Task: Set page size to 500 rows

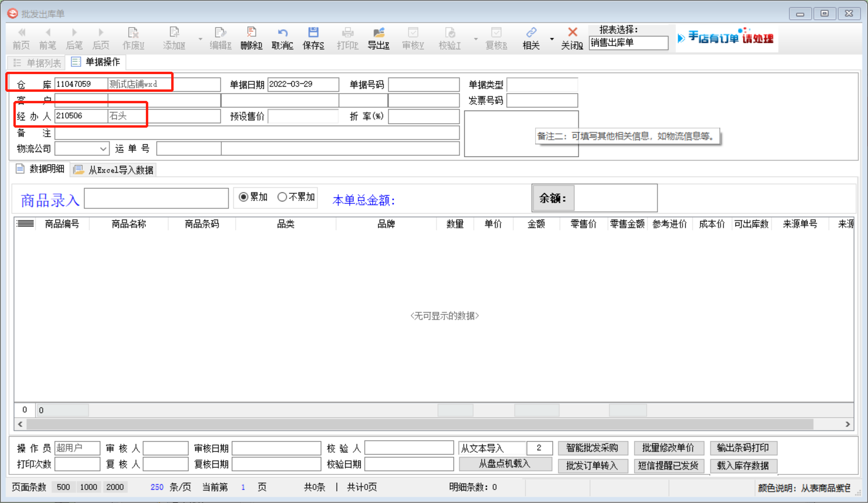Action: point(63,487)
